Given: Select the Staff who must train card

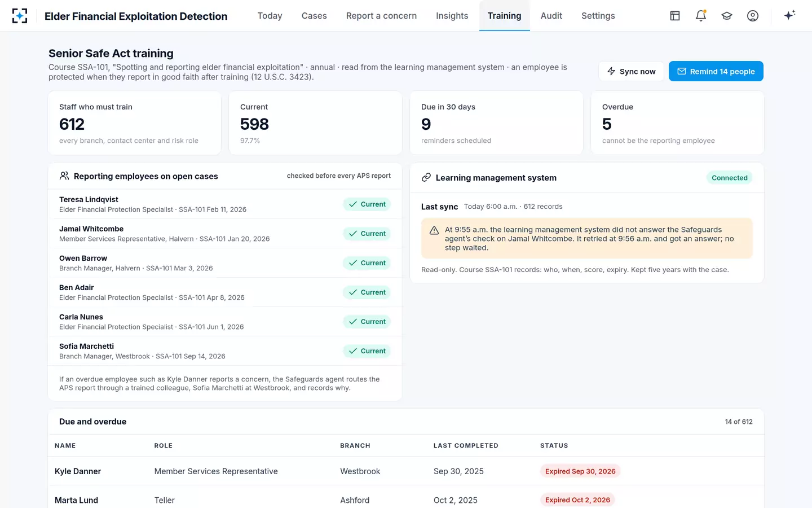Looking at the screenshot, I should pos(135,123).
